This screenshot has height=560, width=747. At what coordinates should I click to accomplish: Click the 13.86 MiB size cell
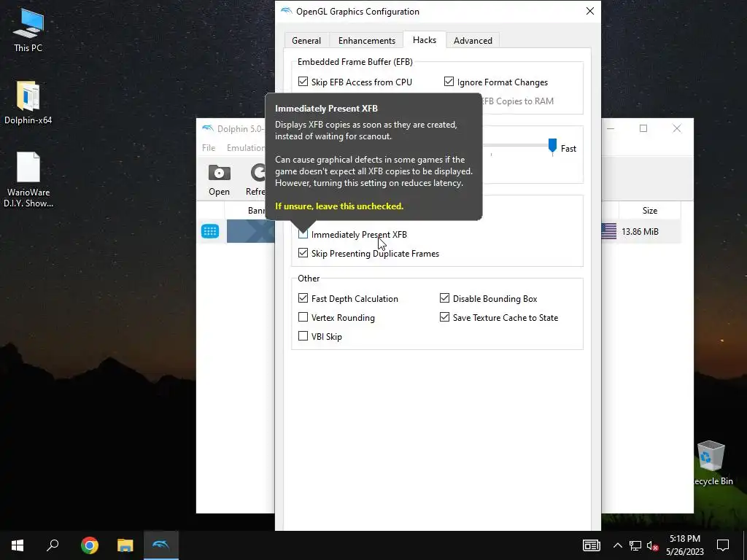coord(640,231)
